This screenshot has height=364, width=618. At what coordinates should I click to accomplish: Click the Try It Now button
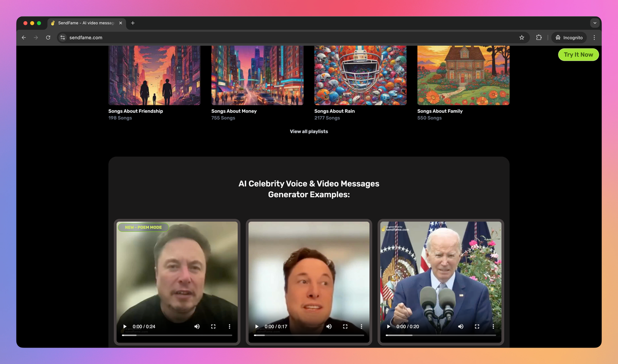pyautogui.click(x=578, y=55)
